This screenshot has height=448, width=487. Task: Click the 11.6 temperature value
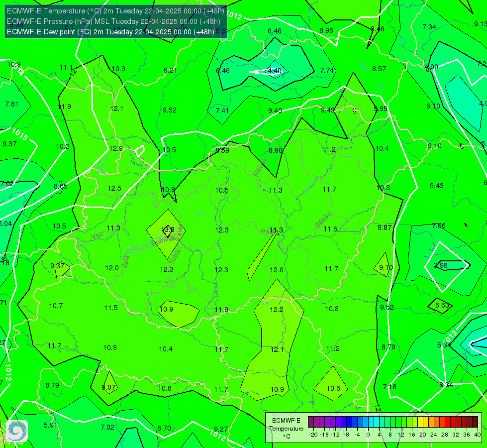coord(330,229)
